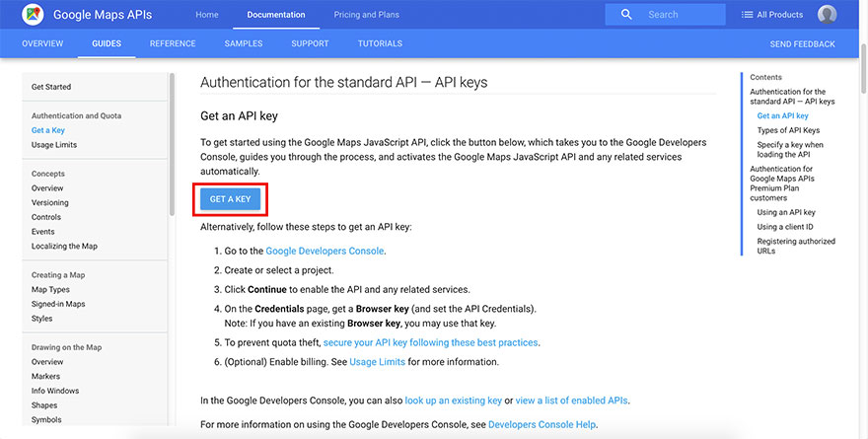Image resolution: width=868 pixels, height=439 pixels.
Task: Open Map Types in the sidebar
Action: click(x=50, y=289)
